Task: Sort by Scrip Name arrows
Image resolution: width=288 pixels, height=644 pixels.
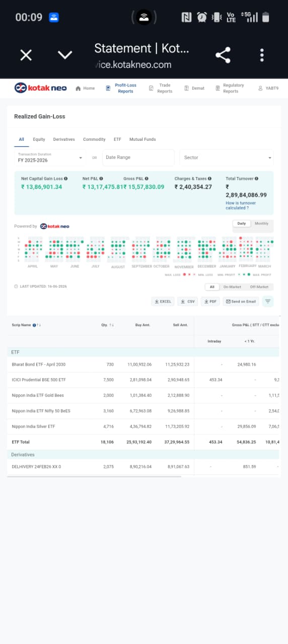Action: (x=38, y=325)
